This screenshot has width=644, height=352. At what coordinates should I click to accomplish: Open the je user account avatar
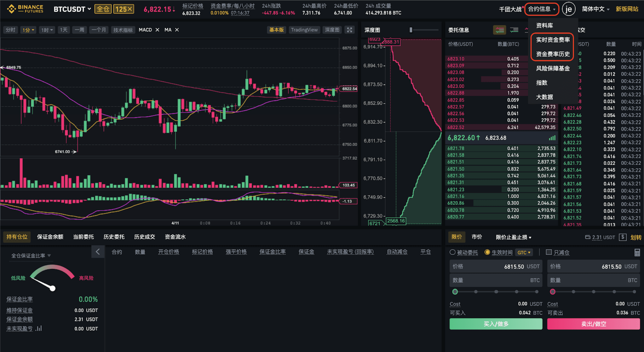[x=568, y=9]
